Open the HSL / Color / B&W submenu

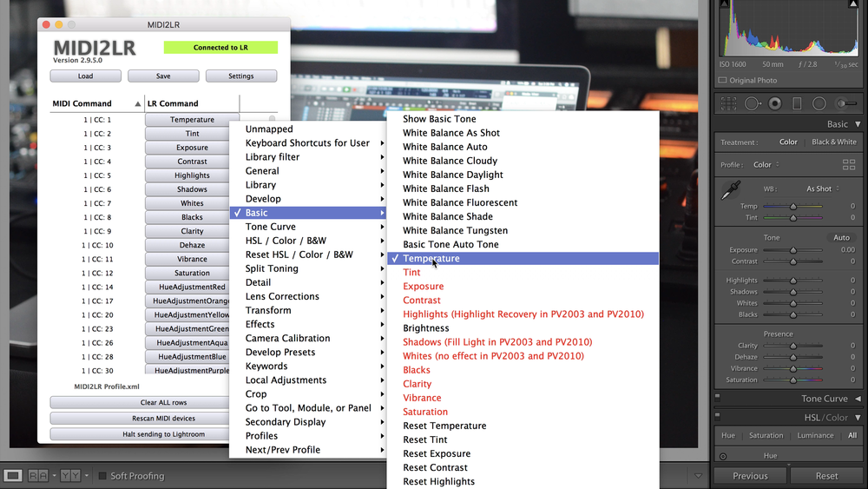[308, 241]
